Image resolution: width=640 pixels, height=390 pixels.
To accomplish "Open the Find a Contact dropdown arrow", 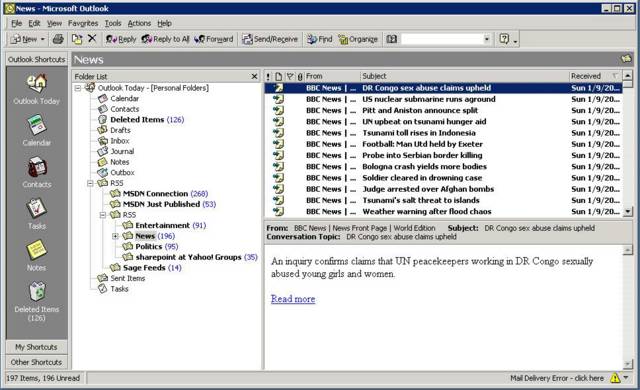I will point(487,39).
